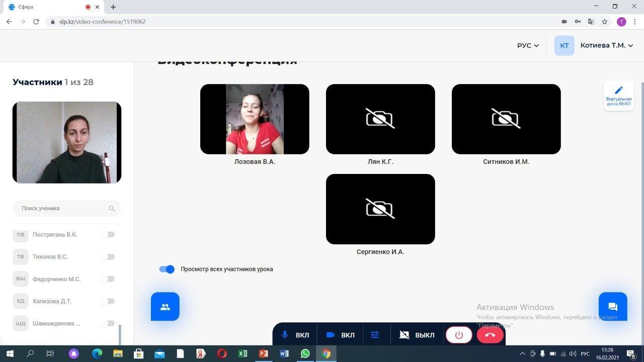Select Лозовая В.А. video tile

[x=255, y=119]
